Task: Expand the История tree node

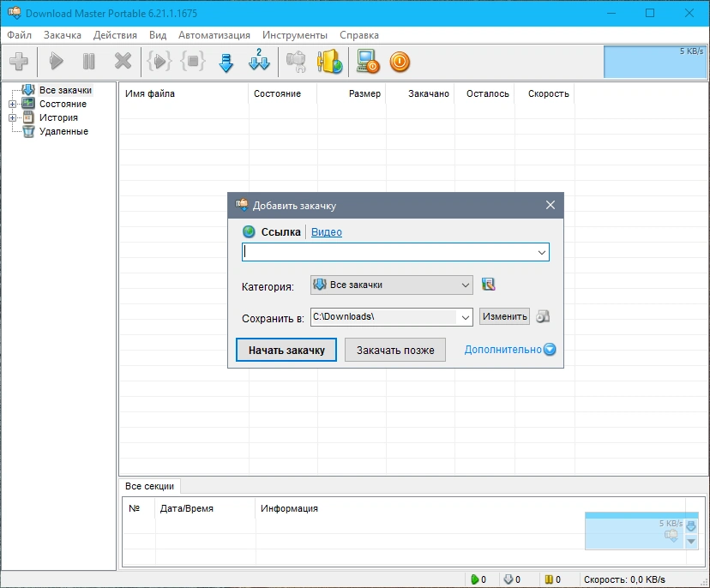Action: 12,117
